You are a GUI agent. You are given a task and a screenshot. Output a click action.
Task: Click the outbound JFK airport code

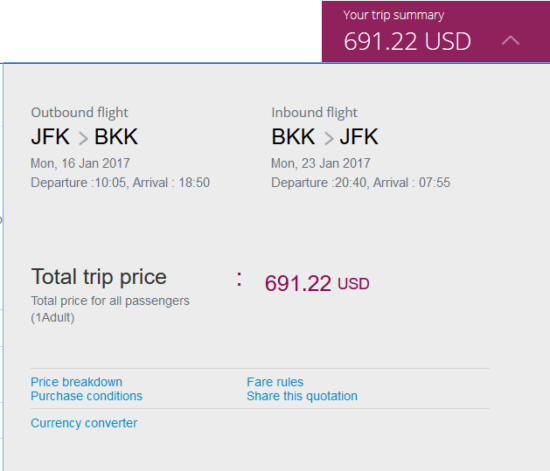tap(51, 137)
